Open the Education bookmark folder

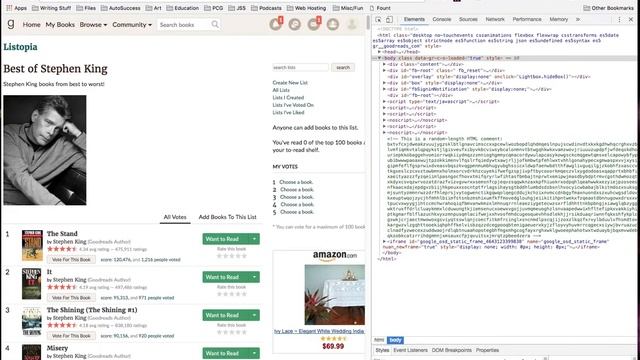click(x=183, y=8)
